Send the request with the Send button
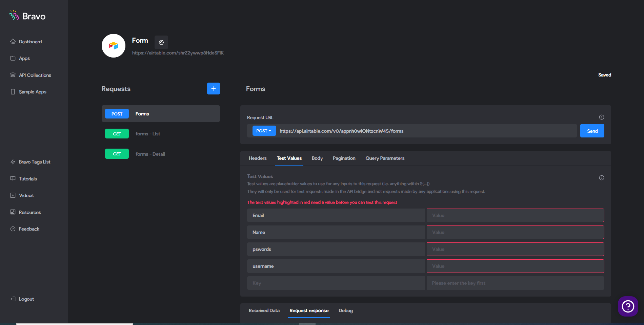The width and height of the screenshot is (644, 325). 592,131
